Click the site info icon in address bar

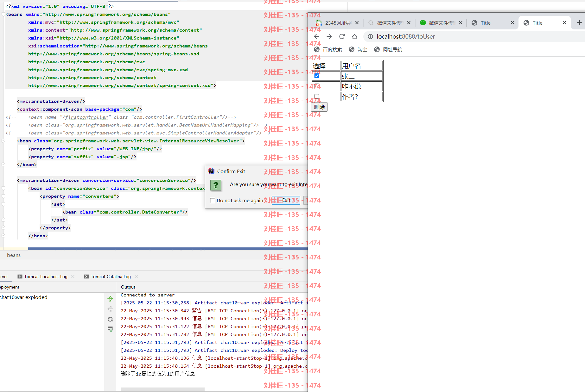tap(370, 36)
